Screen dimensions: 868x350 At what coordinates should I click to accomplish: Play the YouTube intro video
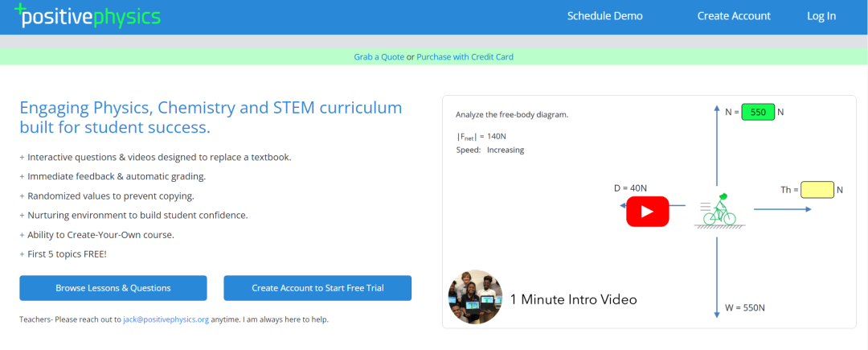[x=647, y=212]
